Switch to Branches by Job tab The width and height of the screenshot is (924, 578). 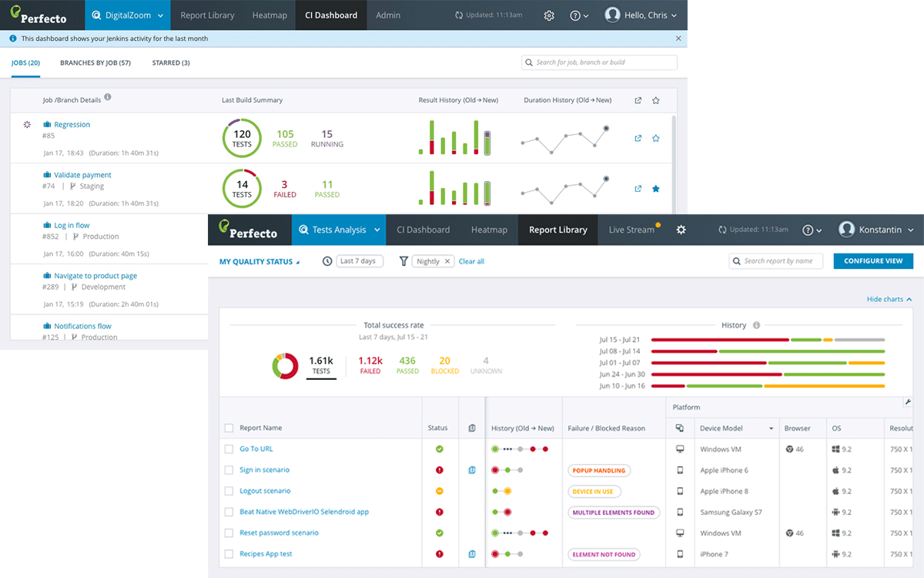[95, 63]
